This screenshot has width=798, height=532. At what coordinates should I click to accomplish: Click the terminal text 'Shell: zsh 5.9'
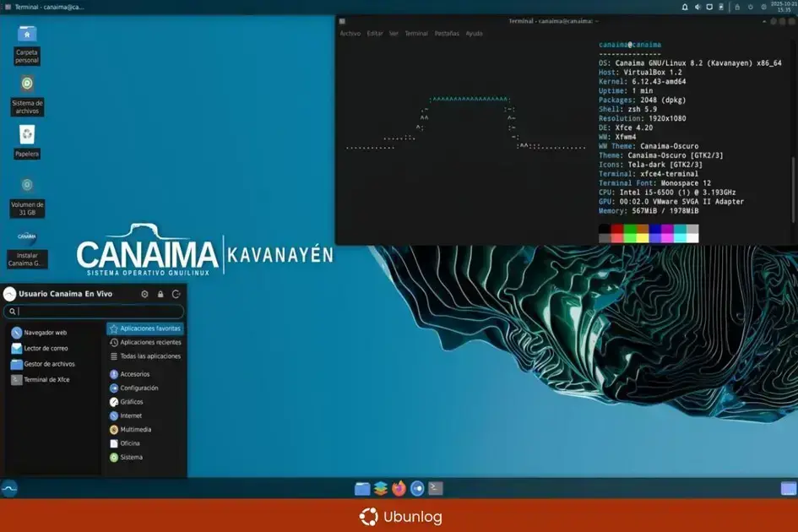click(627, 110)
